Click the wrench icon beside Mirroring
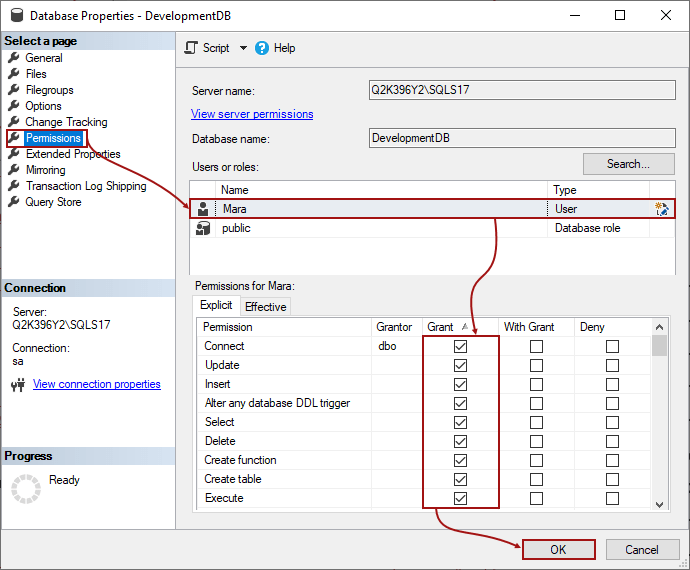 [14, 169]
